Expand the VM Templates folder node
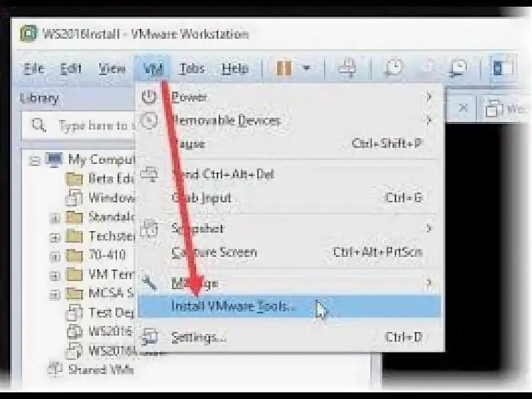Image resolution: width=532 pixels, height=399 pixels. tap(55, 275)
